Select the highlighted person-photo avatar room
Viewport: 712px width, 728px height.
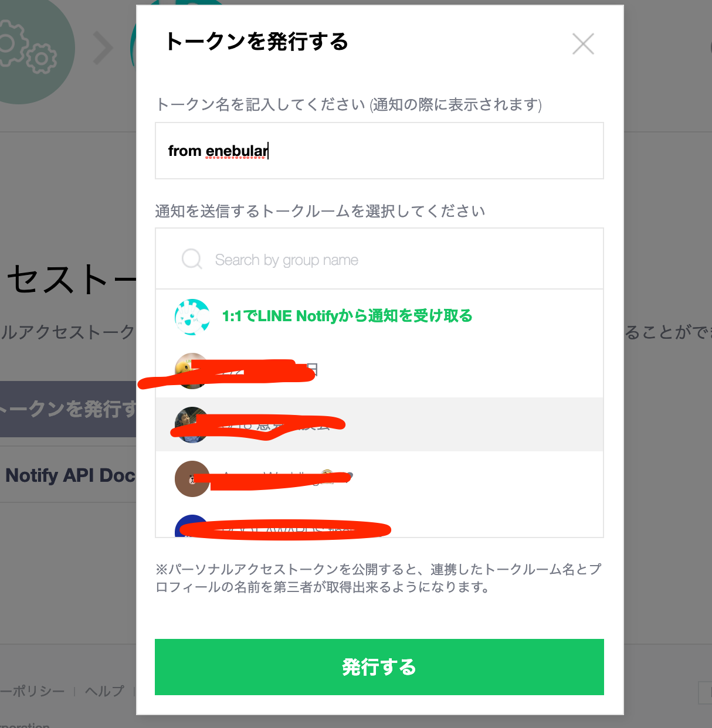(379, 424)
